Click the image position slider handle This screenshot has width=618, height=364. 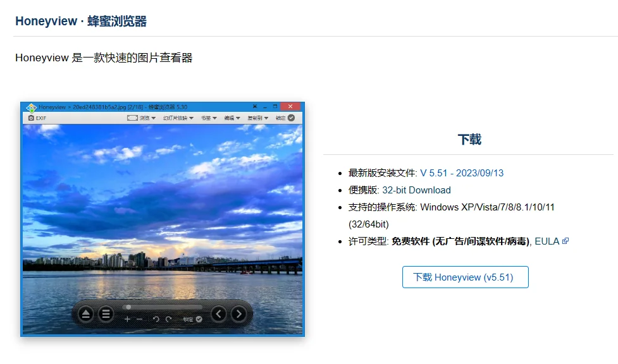click(x=128, y=307)
